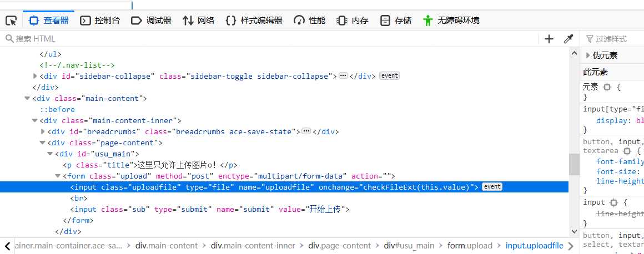Select div.main-content in breadcrumb trail

pos(167,246)
